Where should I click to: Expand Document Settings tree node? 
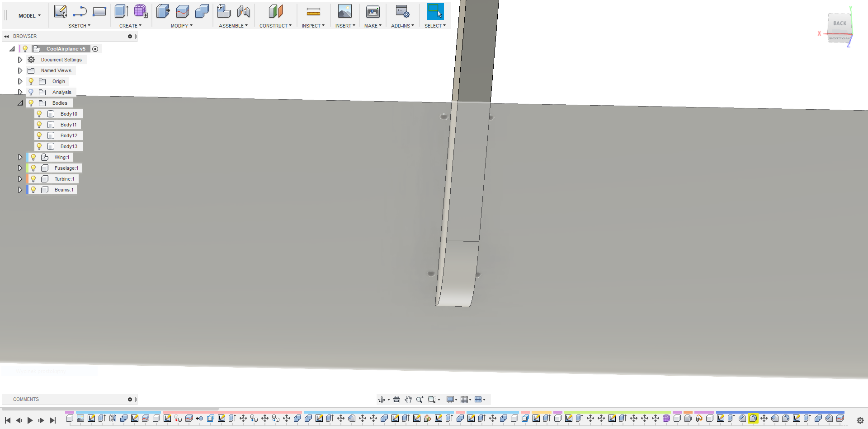[x=20, y=60]
